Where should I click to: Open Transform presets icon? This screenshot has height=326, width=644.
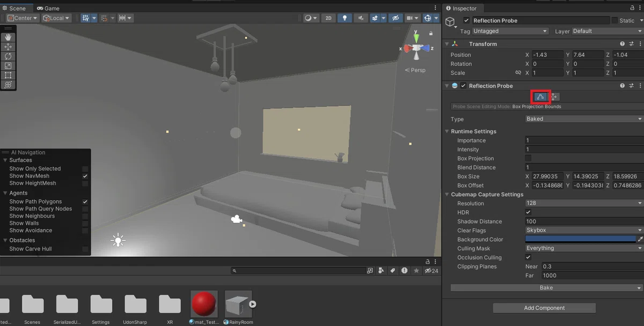632,44
